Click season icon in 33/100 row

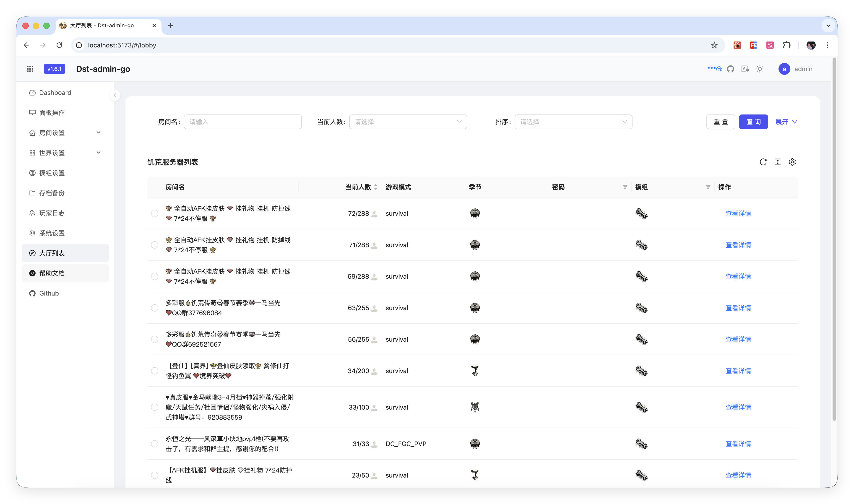pyautogui.click(x=475, y=407)
